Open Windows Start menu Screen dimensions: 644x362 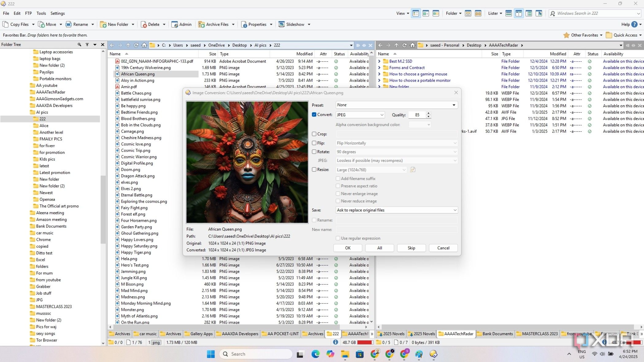pyautogui.click(x=211, y=354)
